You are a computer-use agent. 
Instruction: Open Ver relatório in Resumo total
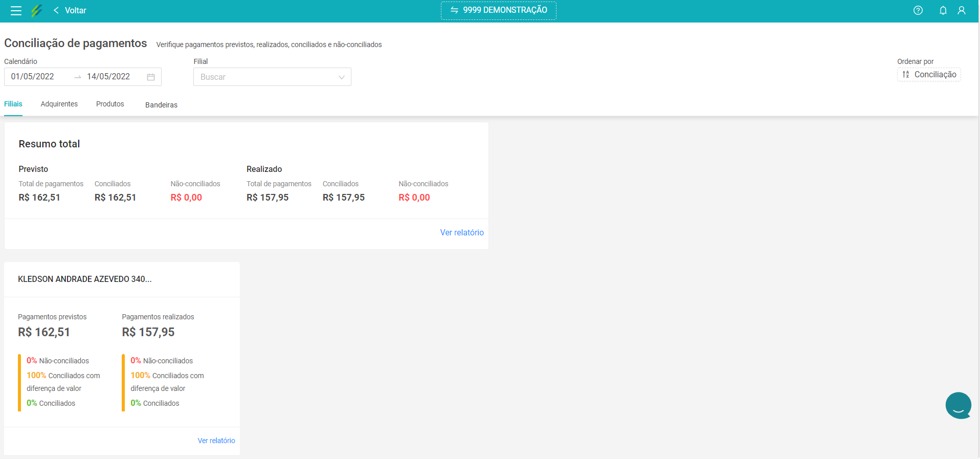(462, 232)
